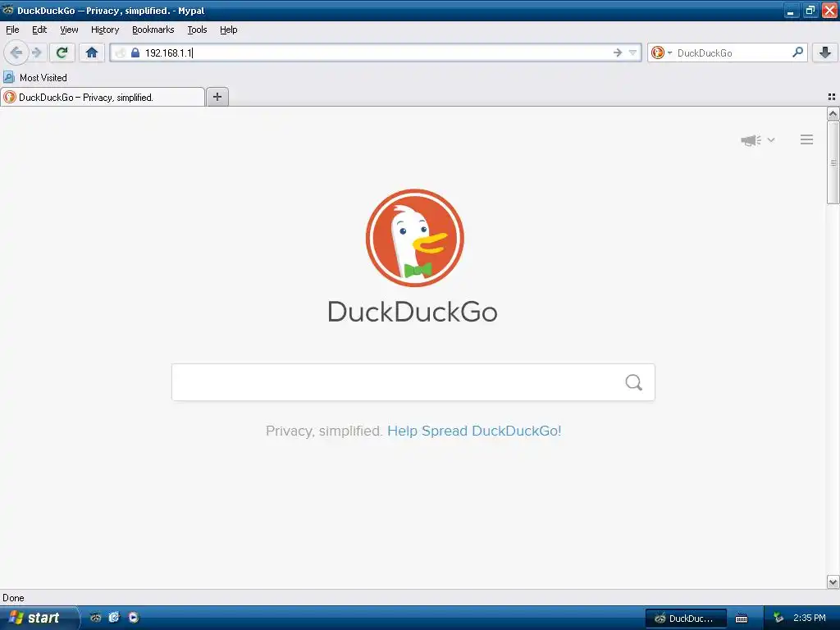Click the URL address field showing 192.168.1.1
Screen dimensions: 840x630
(x=375, y=52)
